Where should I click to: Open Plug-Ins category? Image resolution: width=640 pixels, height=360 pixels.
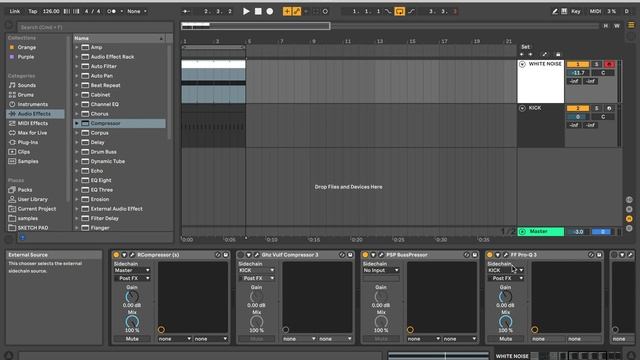click(x=28, y=142)
